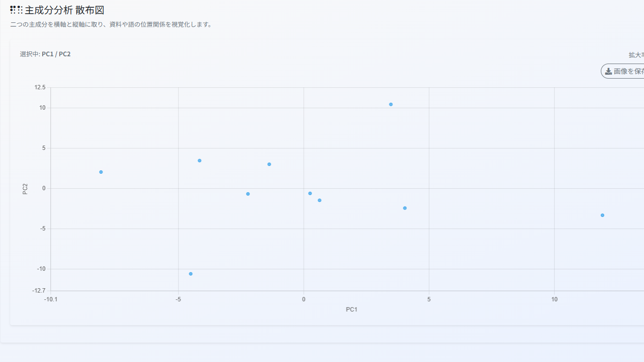Click the download icon on the save button
The height and width of the screenshot is (362, 644).
(608, 71)
